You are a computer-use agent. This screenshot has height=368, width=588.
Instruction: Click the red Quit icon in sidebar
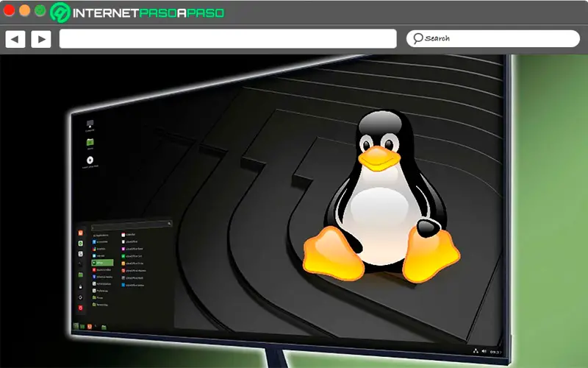pos(80,308)
